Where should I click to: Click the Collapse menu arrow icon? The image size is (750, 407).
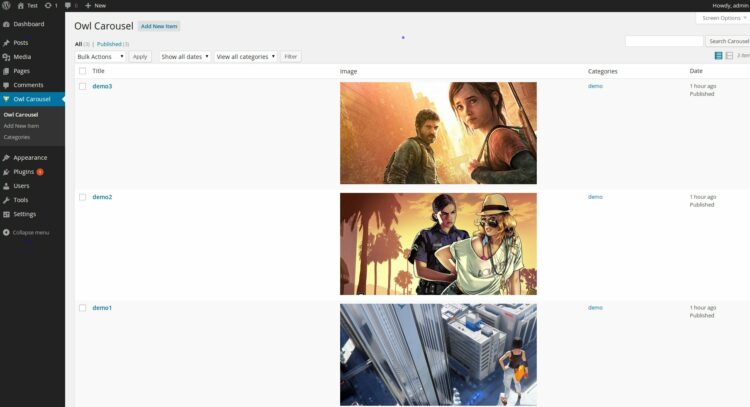point(6,232)
